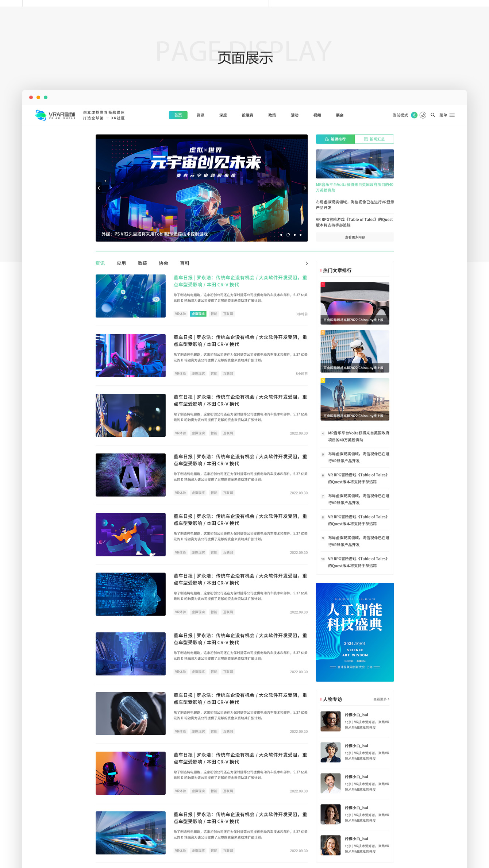Screen dimensions: 489x868
Task: Enable dark mode moon icon
Action: click(x=423, y=115)
